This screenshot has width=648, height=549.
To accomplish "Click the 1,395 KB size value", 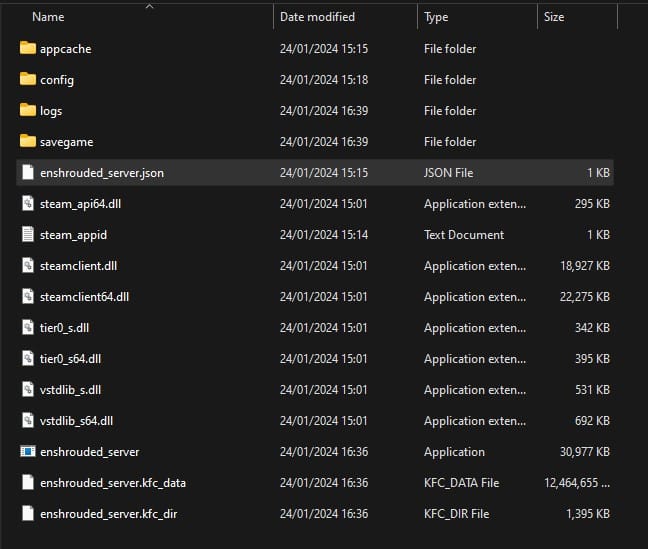I will click(588, 514).
